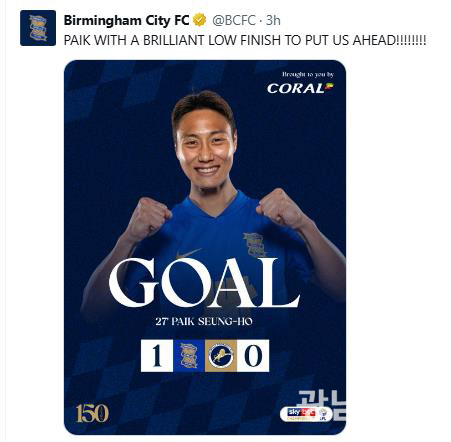Click the tweet text about Paik's finish

coord(245,40)
